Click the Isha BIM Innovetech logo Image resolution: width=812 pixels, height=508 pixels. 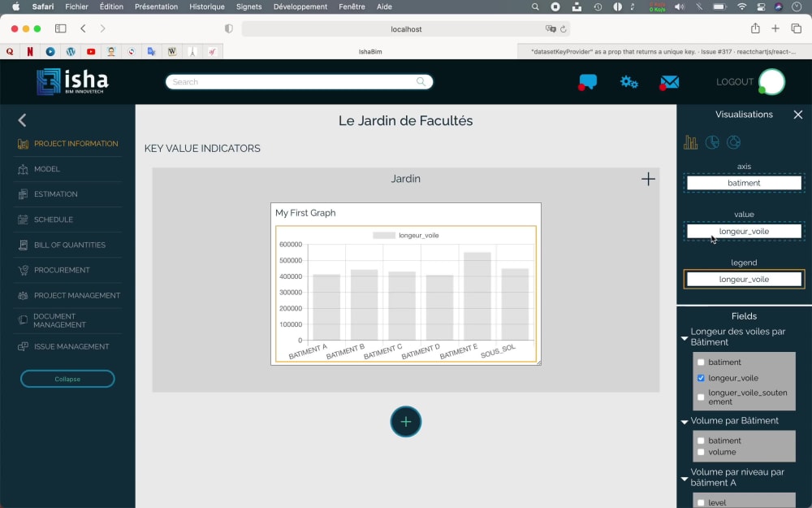coord(72,81)
